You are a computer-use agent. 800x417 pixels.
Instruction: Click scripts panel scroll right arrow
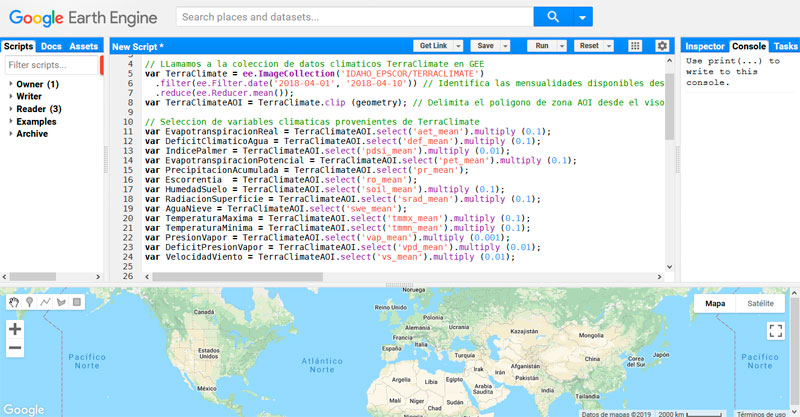coord(98,277)
